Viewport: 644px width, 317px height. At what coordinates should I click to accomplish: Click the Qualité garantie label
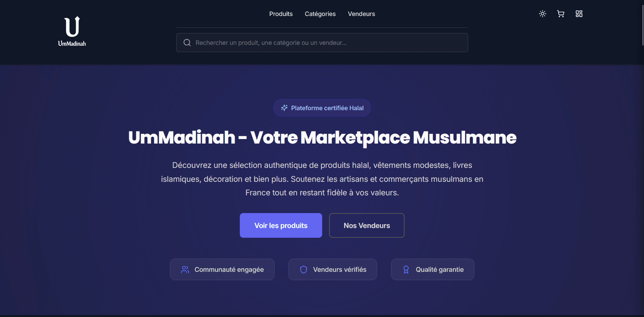click(x=440, y=270)
